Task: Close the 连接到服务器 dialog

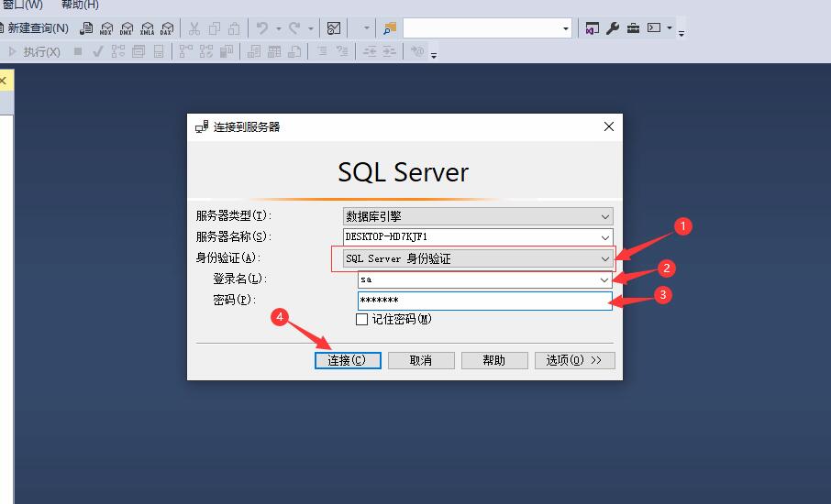Action: 609,126
